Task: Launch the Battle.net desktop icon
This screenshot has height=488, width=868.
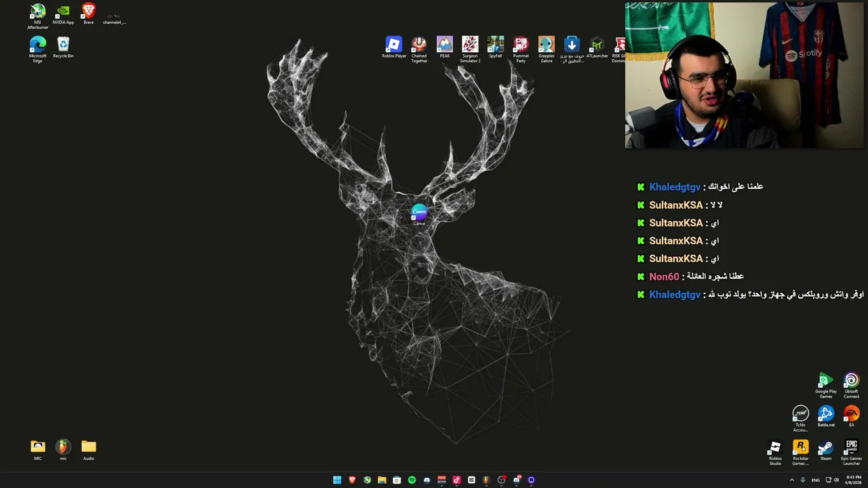Action: (826, 417)
